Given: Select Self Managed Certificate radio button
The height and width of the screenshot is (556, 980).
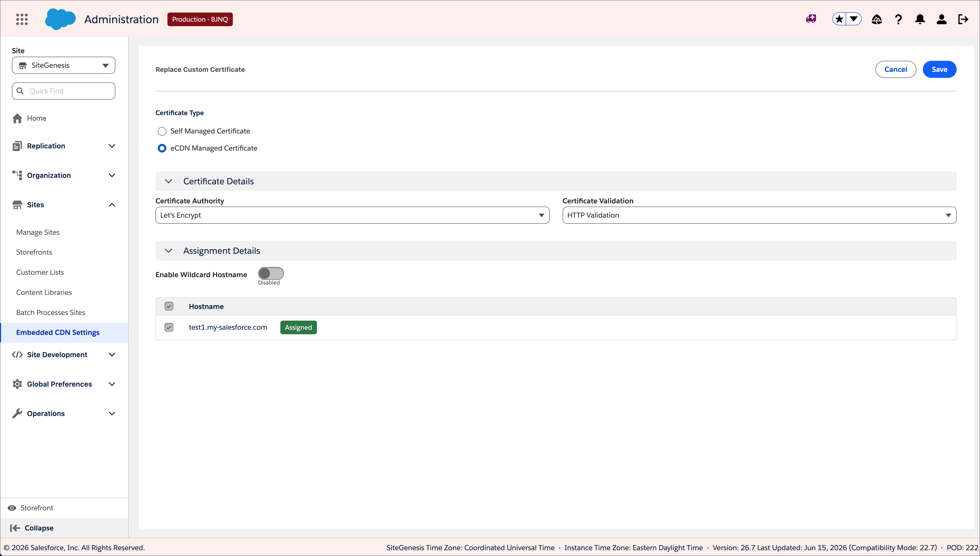Looking at the screenshot, I should coord(162,131).
